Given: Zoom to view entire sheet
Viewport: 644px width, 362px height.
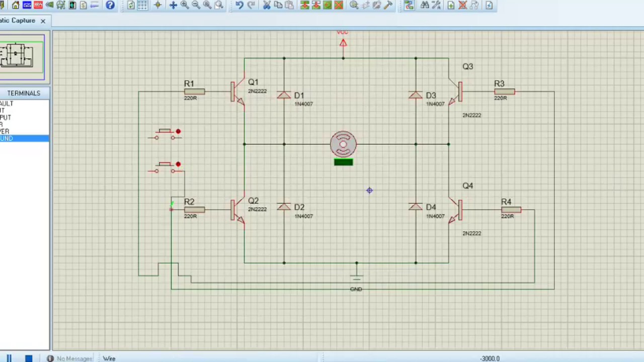Looking at the screenshot, I should (x=207, y=5).
